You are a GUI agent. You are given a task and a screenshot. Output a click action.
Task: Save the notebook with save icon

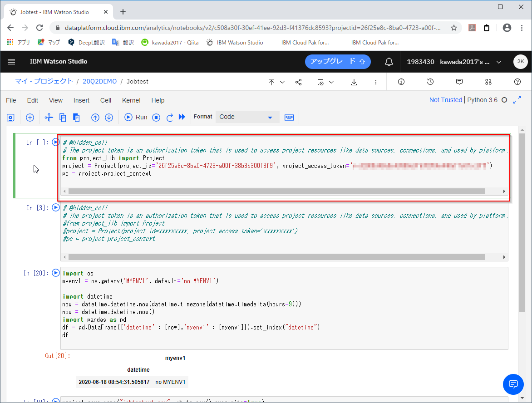(10, 118)
